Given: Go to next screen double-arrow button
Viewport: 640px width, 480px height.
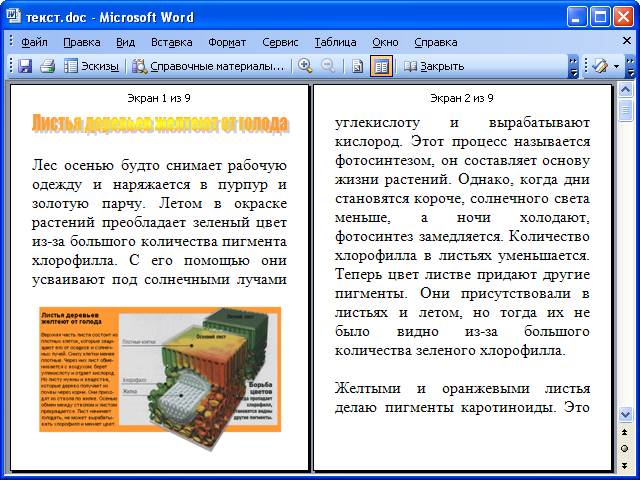Looking at the screenshot, I should pos(625,465).
